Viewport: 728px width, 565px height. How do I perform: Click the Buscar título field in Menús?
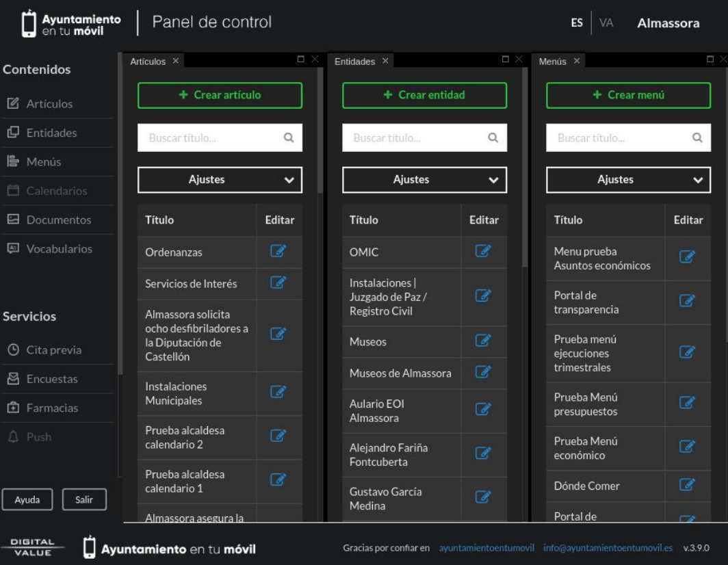619,137
